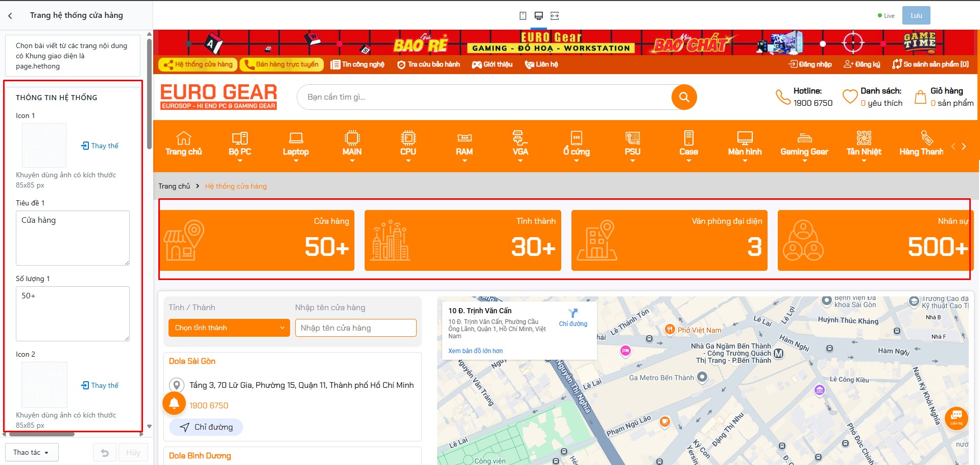Click the Đăng ký link

(x=862, y=64)
